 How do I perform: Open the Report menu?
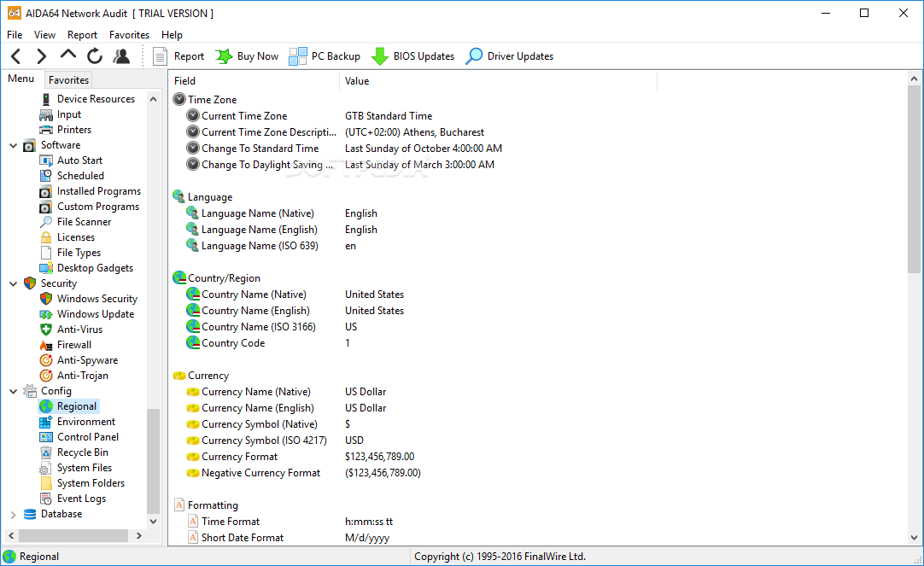pos(82,35)
